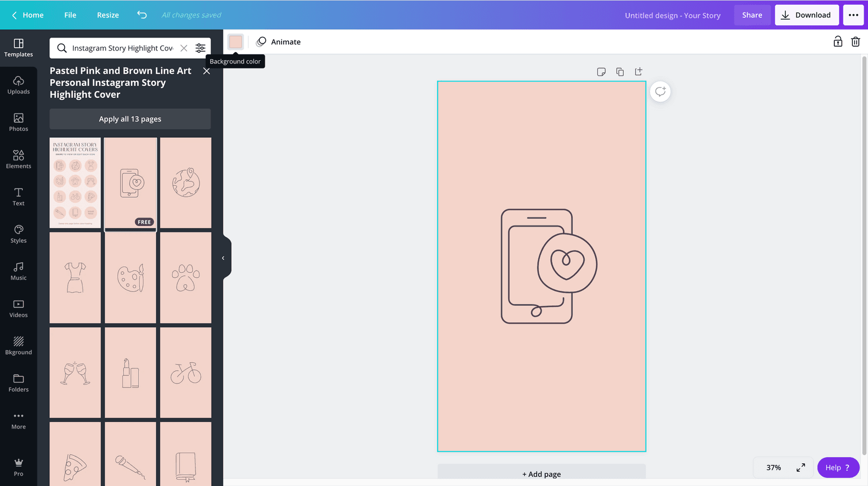Open the search filters options
The width and height of the screenshot is (868, 486).
pos(201,48)
